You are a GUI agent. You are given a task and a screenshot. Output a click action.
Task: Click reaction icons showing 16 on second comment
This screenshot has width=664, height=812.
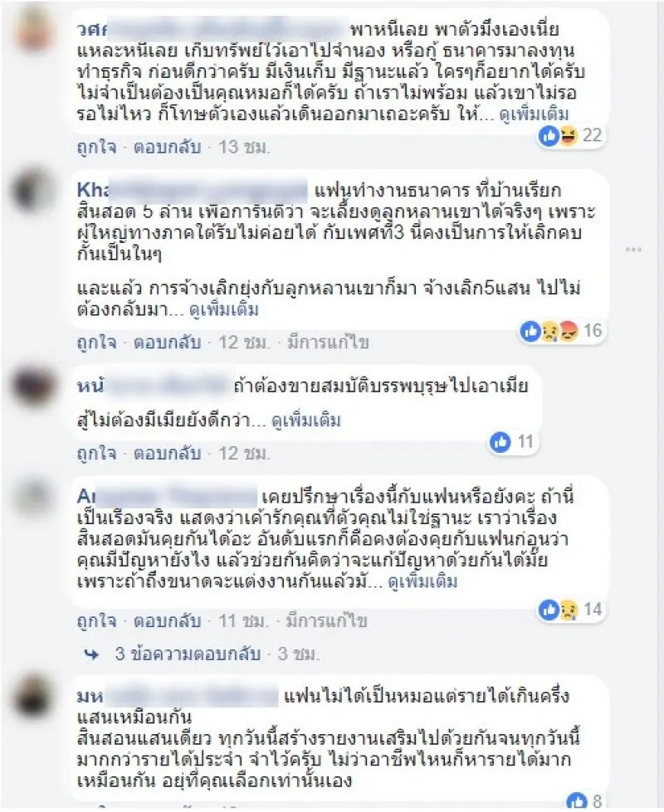click(x=561, y=331)
